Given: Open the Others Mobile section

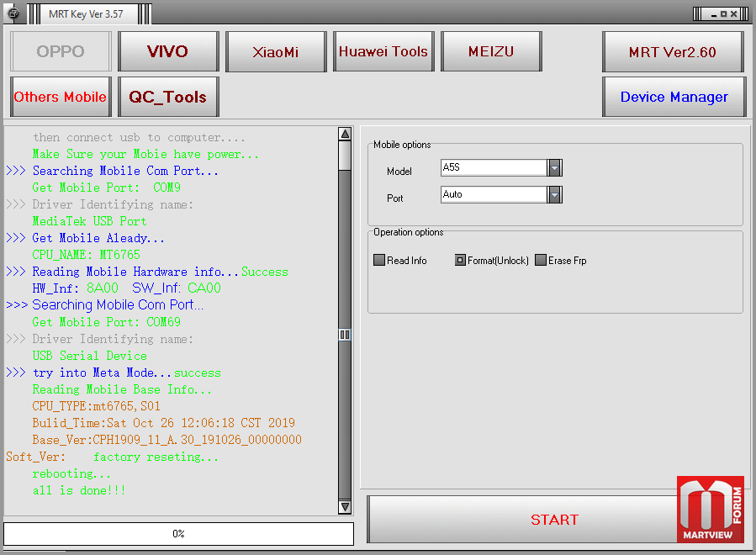Looking at the screenshot, I should point(61,97).
